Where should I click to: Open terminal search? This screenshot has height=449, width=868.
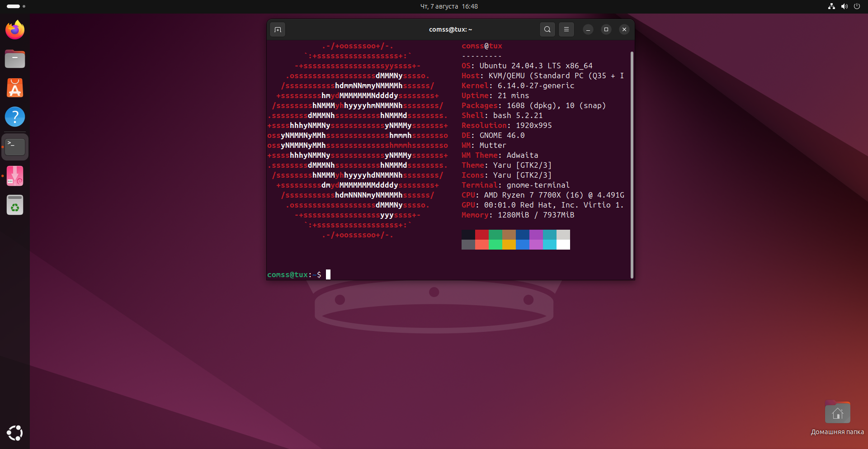coord(547,29)
